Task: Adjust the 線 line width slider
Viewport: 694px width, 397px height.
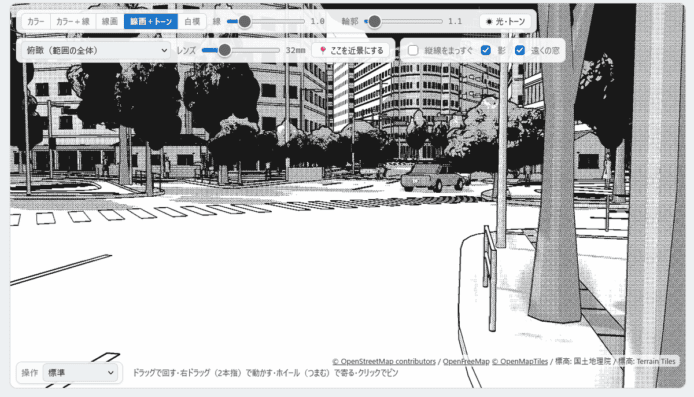Action: pyautogui.click(x=266, y=21)
